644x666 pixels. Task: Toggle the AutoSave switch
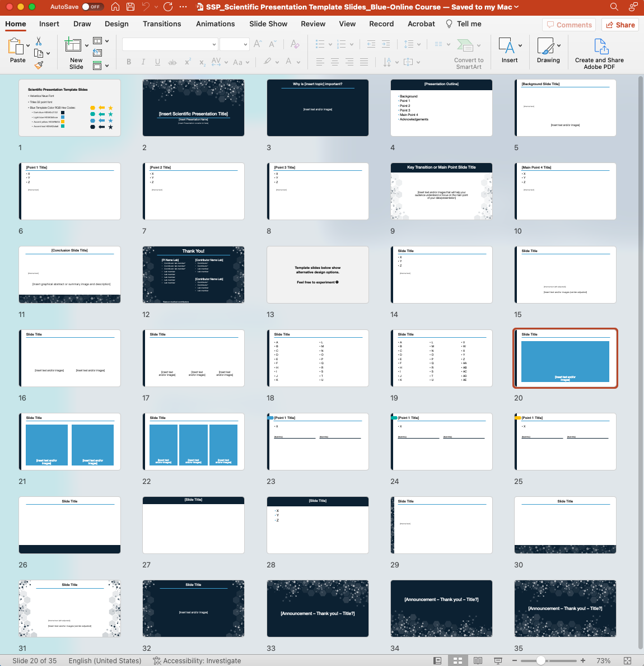92,7
